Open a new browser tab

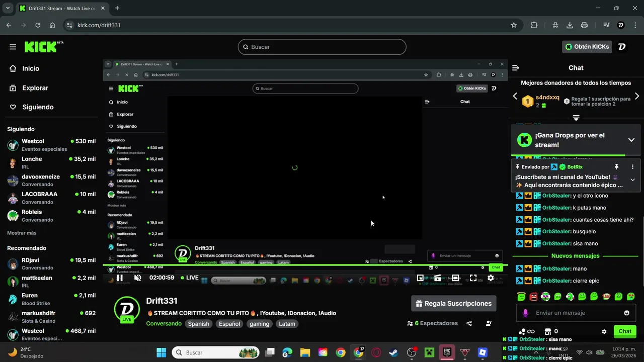click(117, 8)
